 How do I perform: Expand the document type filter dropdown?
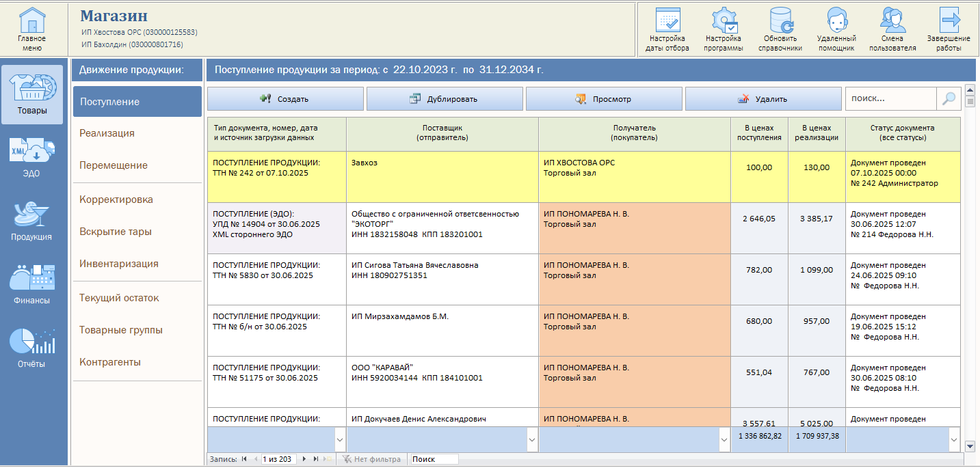tap(339, 440)
